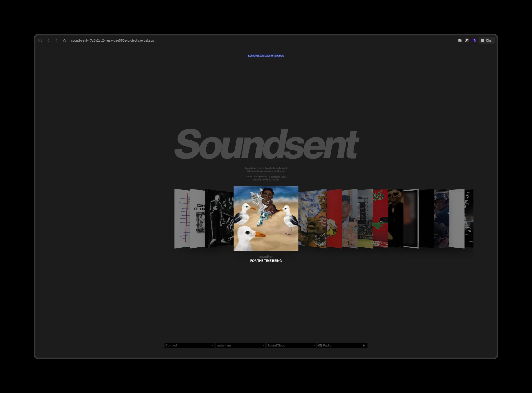Screen dimensions: 532x393
Task: Select the red '86' Coca-Cola cover
Action: tap(380, 218)
